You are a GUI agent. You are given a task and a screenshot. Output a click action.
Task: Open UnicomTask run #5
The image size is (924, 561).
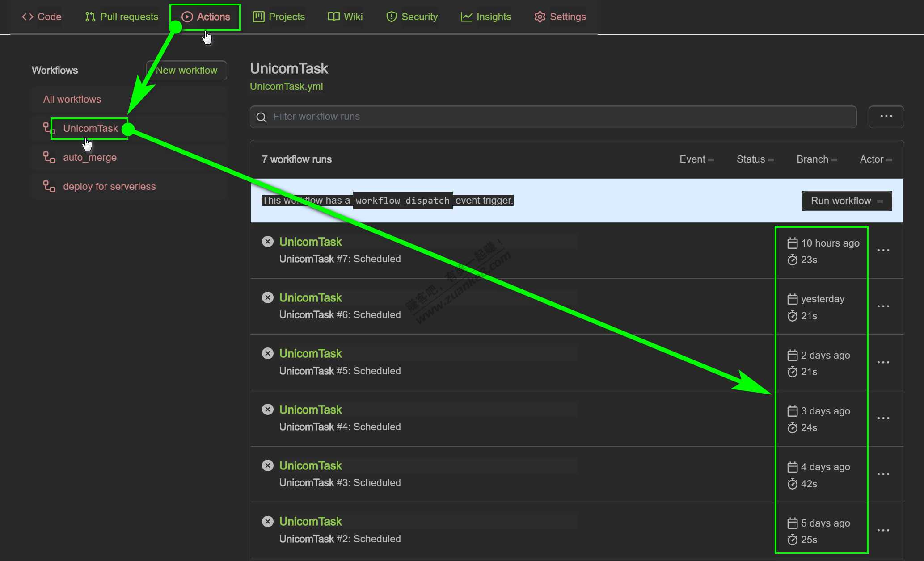pos(310,353)
